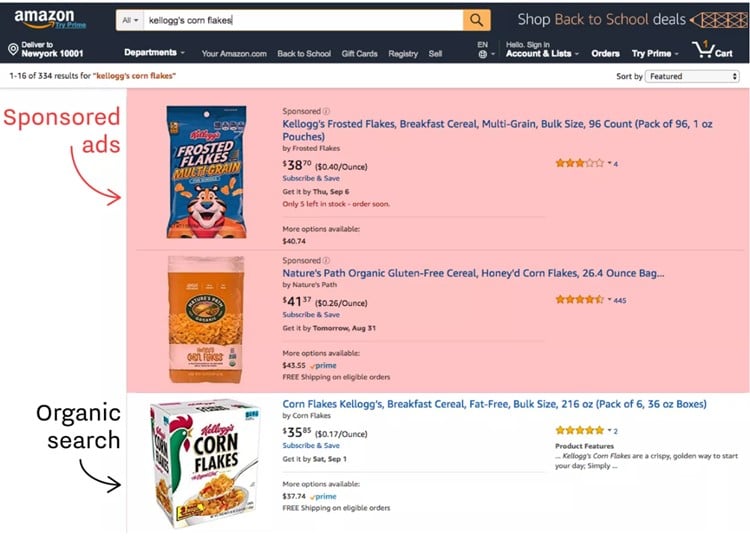Click the deliver-to location pin icon
Image resolution: width=750 pixels, height=544 pixels.
pyautogui.click(x=13, y=50)
